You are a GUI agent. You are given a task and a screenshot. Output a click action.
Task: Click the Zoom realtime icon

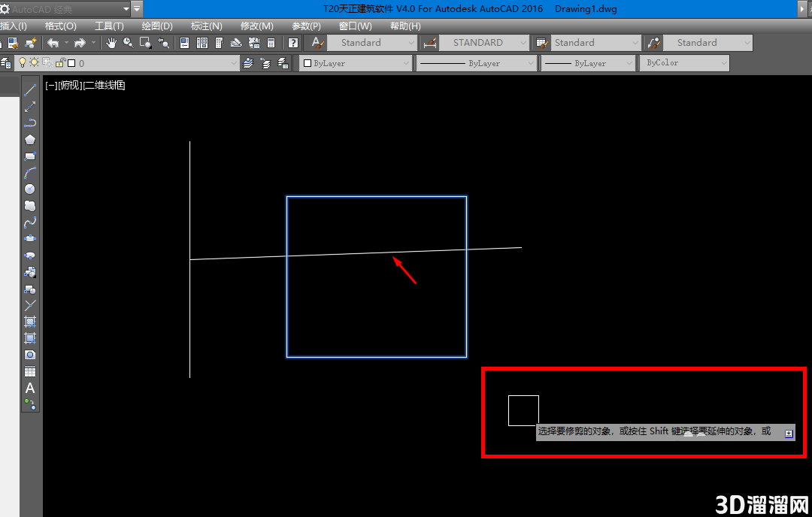tap(128, 43)
